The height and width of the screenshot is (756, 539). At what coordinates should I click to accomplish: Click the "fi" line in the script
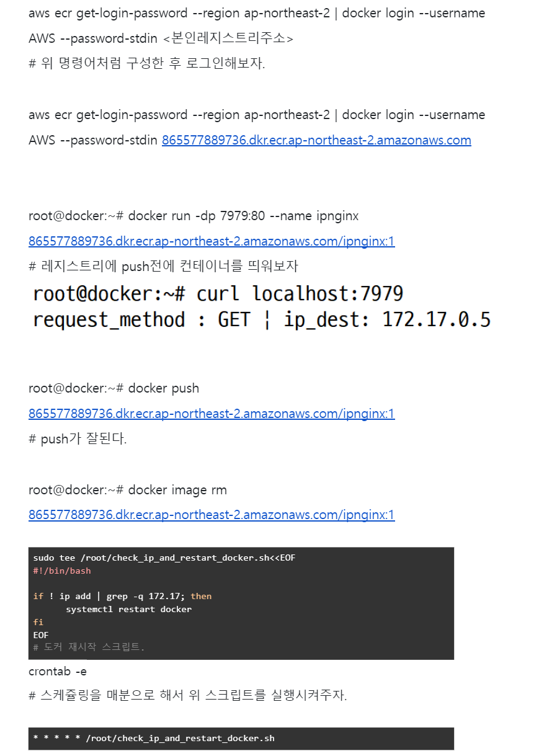click(x=38, y=622)
